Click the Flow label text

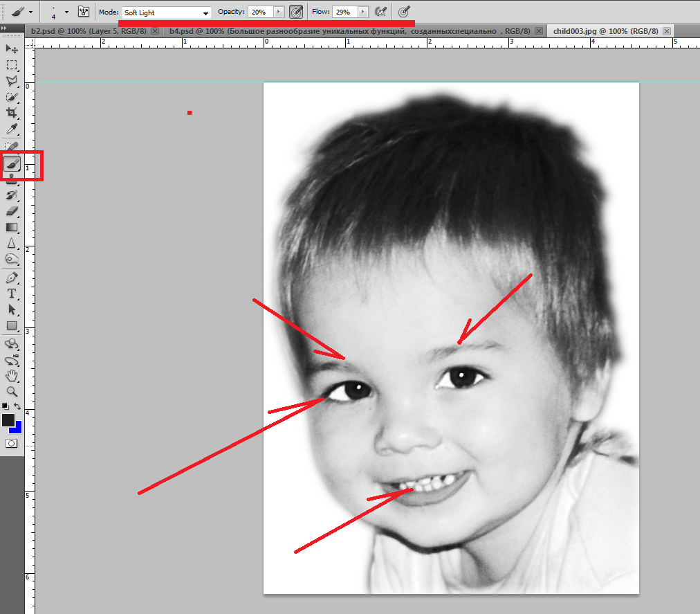click(x=320, y=12)
